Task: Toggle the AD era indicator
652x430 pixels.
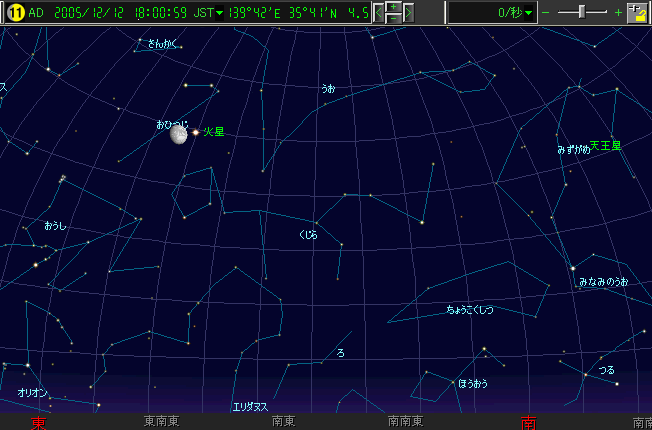Action: 36,13
